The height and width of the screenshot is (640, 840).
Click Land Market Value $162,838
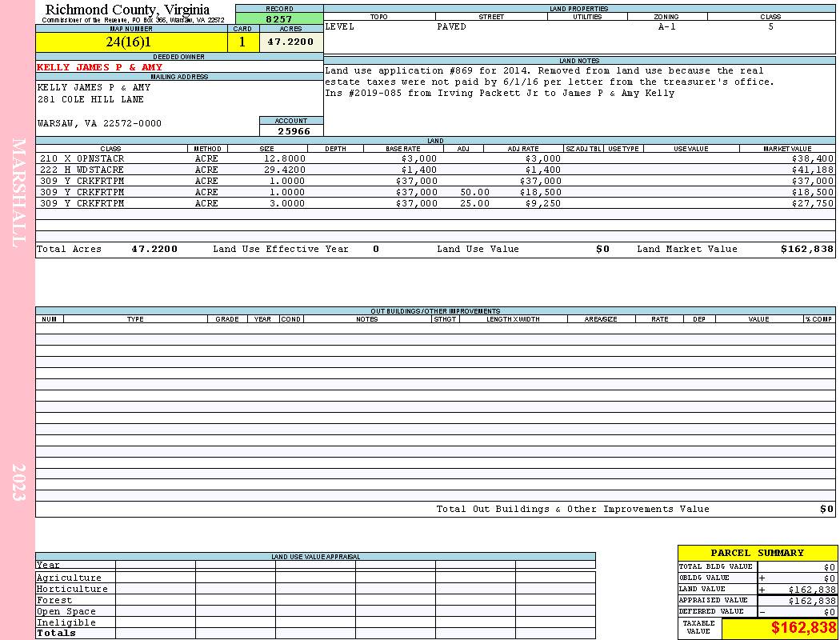coord(806,249)
